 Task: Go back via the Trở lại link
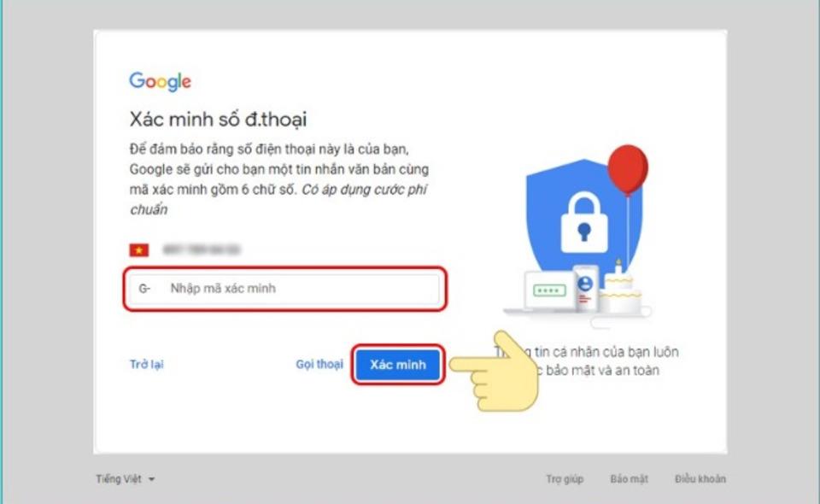pyautogui.click(x=146, y=365)
